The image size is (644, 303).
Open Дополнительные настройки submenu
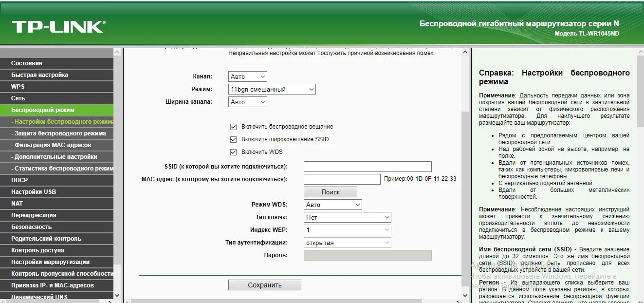[x=56, y=157]
